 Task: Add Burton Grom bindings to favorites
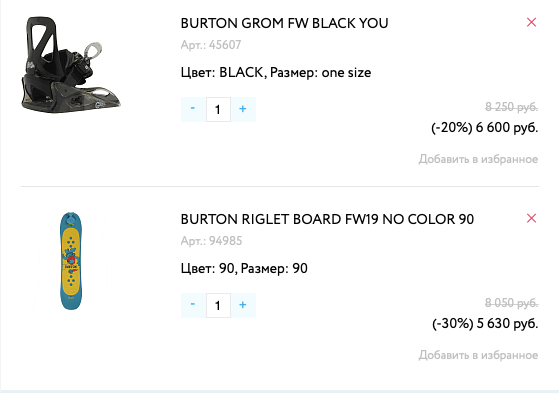[478, 159]
